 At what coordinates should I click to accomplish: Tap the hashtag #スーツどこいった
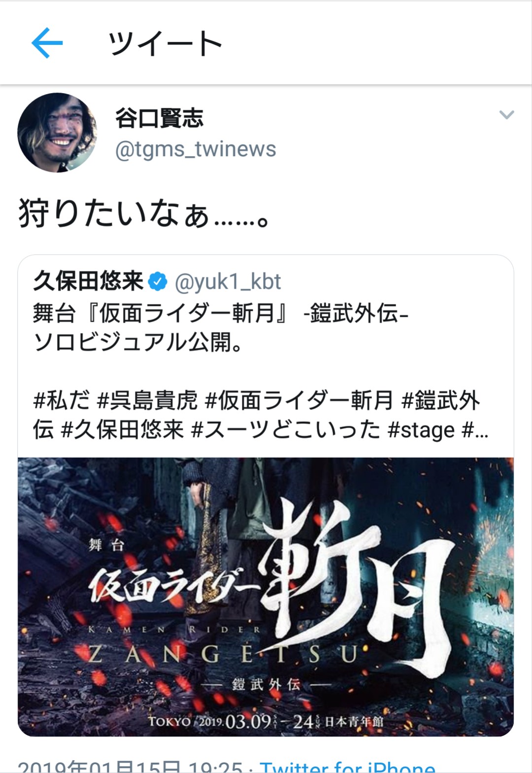point(286,430)
